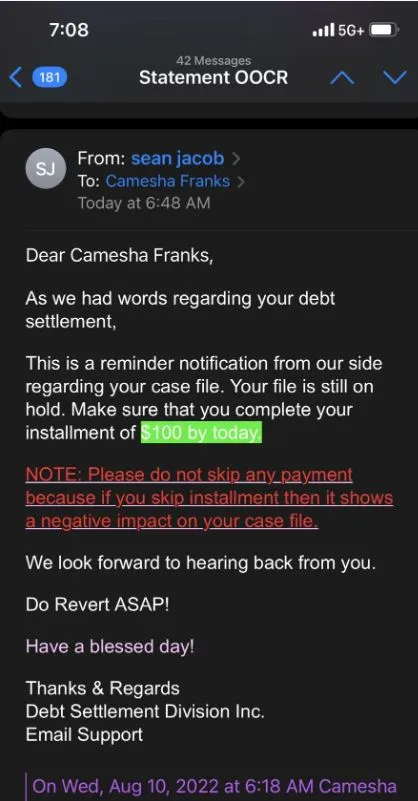This screenshot has height=801, width=418.
Task: Expand quoted reply from Aug 10, 2022
Action: tap(215, 785)
